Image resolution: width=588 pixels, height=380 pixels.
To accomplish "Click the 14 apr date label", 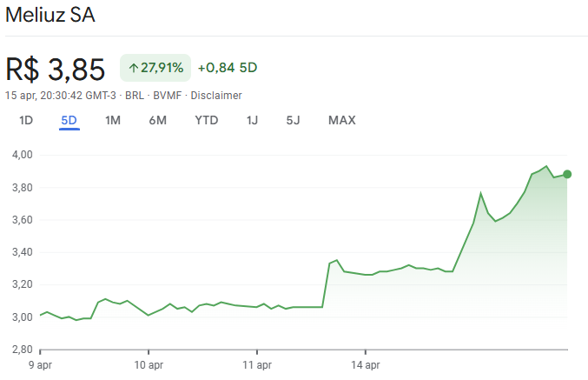I will [366, 365].
